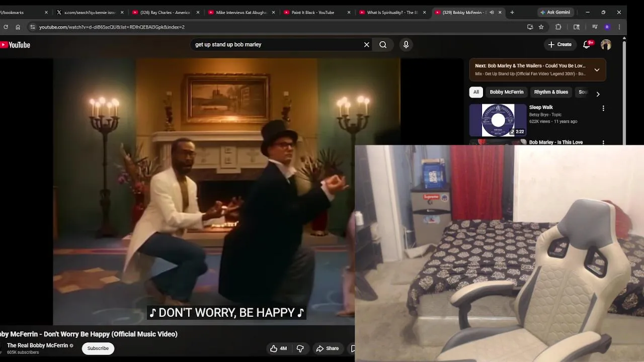Close the X.com search tab
The height and width of the screenshot is (362, 644).
coord(122,13)
